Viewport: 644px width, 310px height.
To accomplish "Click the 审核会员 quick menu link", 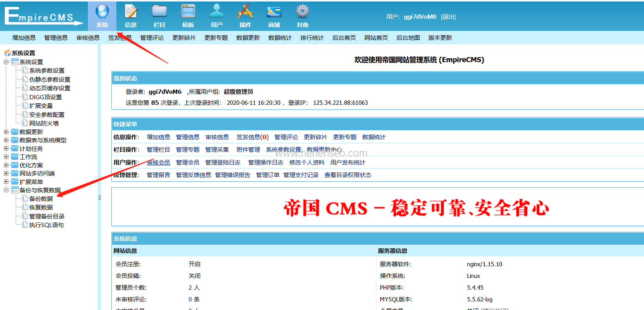I will coord(158,163).
